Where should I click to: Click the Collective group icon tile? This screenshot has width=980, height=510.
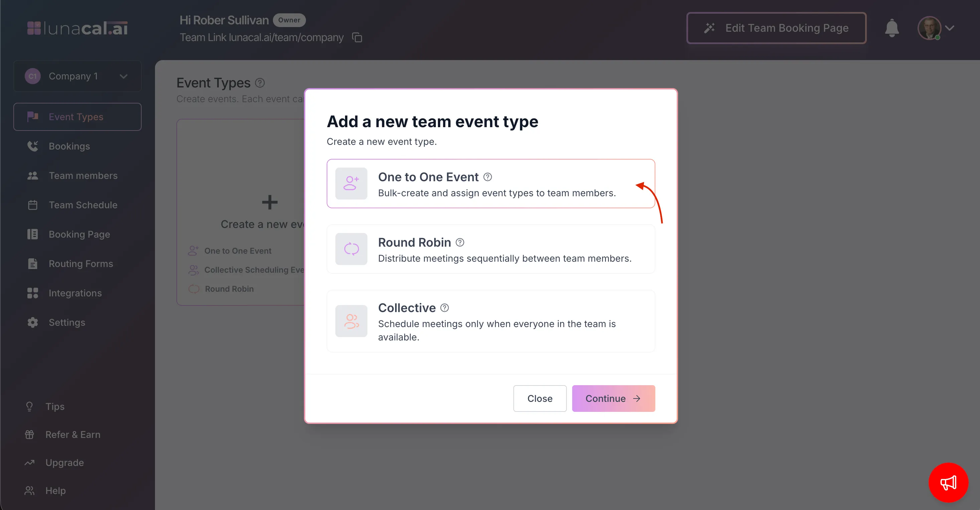(351, 321)
